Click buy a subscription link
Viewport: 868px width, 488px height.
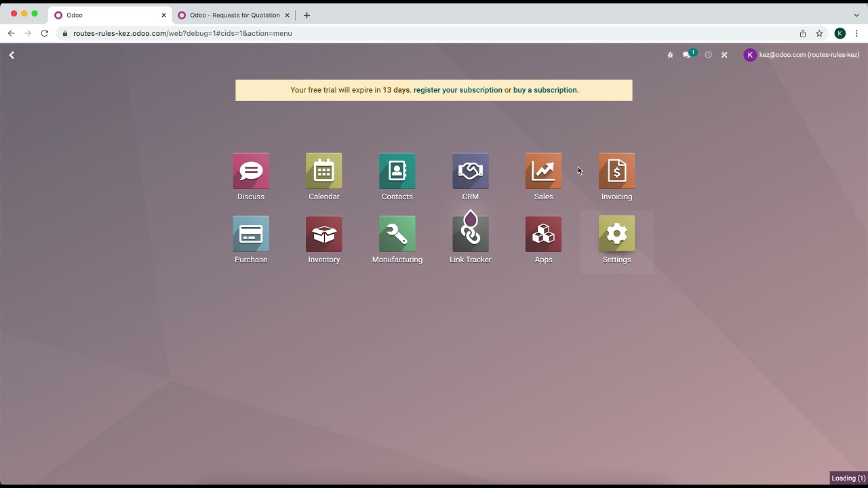click(x=545, y=90)
